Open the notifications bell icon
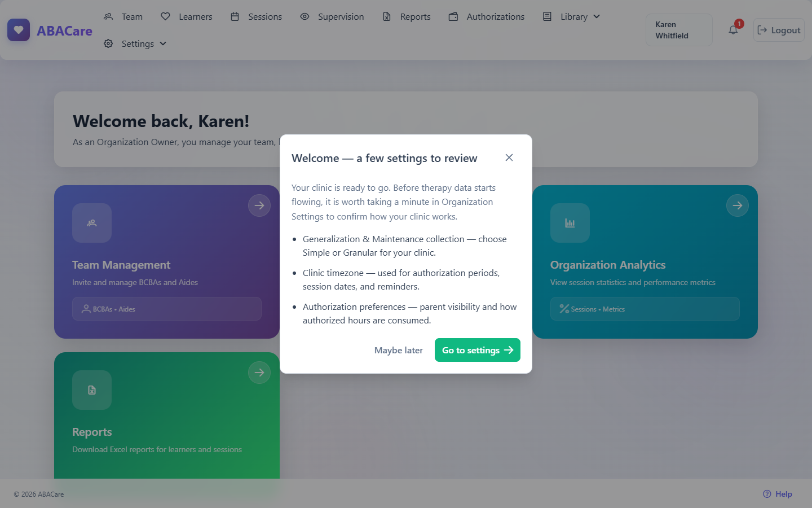This screenshot has height=508, width=812. click(x=733, y=30)
